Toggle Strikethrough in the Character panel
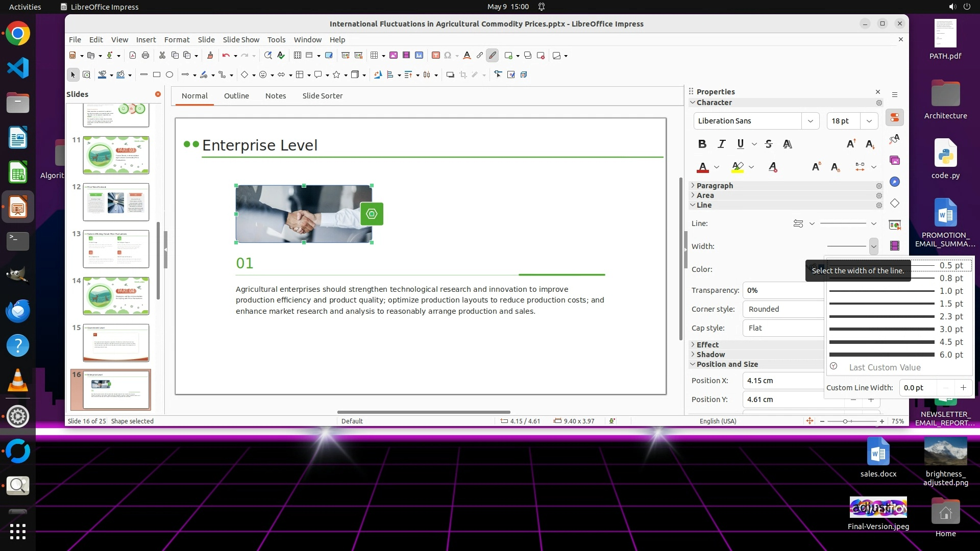This screenshot has height=551, width=980. point(769,144)
